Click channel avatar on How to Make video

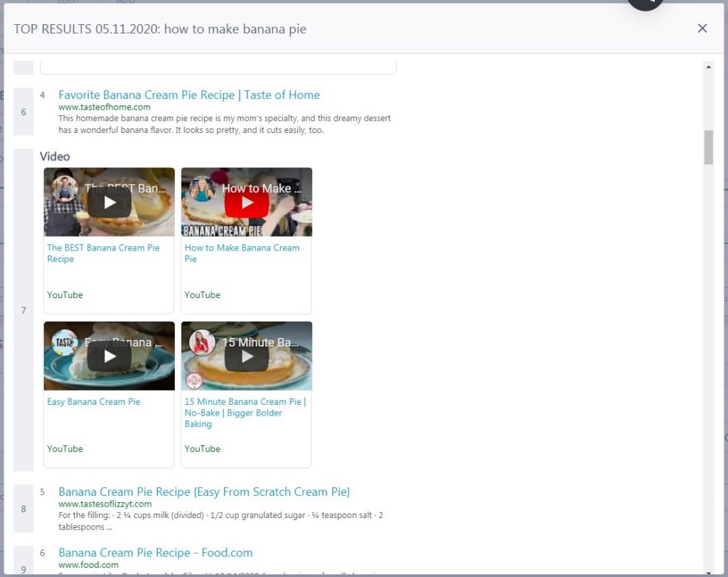(x=202, y=188)
